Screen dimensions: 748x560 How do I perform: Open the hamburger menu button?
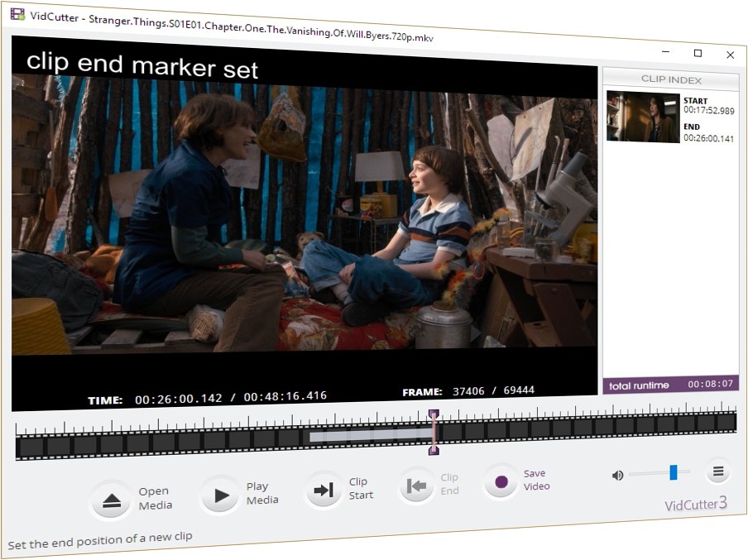[718, 471]
